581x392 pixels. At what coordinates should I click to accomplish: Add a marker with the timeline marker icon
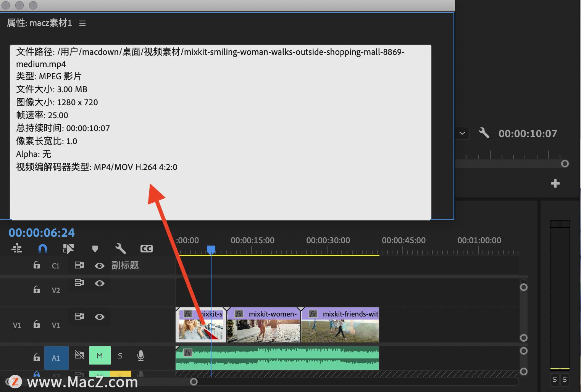(95, 249)
